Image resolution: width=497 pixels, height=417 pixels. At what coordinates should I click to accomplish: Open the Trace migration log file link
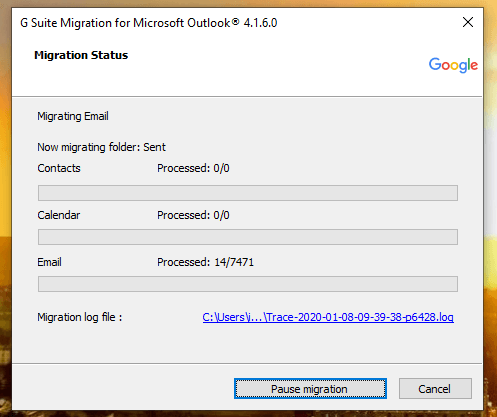pyautogui.click(x=328, y=317)
